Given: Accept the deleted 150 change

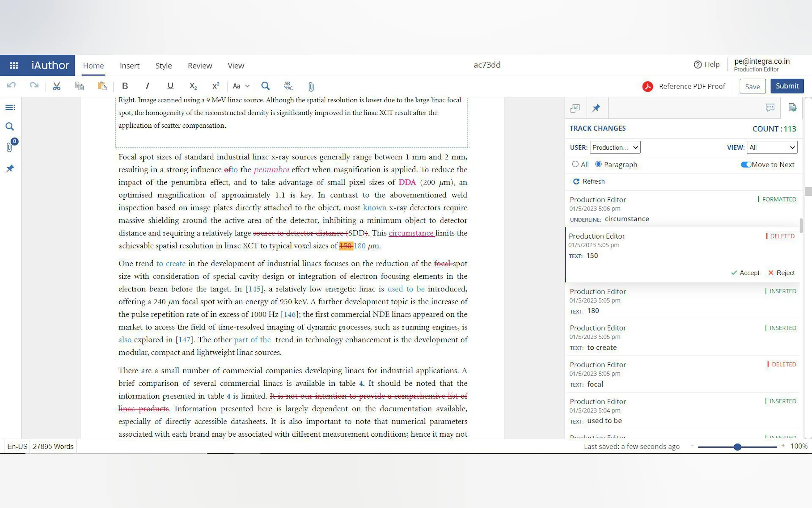Looking at the screenshot, I should pyautogui.click(x=745, y=273).
